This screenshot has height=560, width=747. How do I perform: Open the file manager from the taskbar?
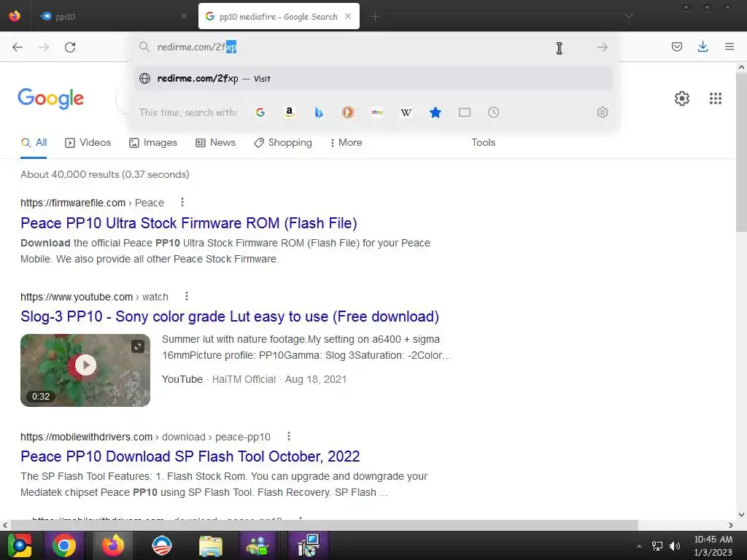pyautogui.click(x=211, y=545)
